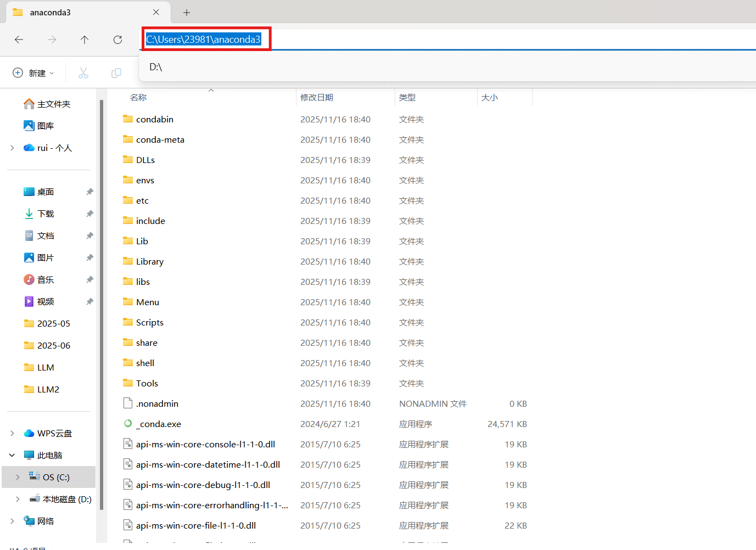The image size is (756, 550).
Task: Select the condabin folder icon
Action: 128,119
